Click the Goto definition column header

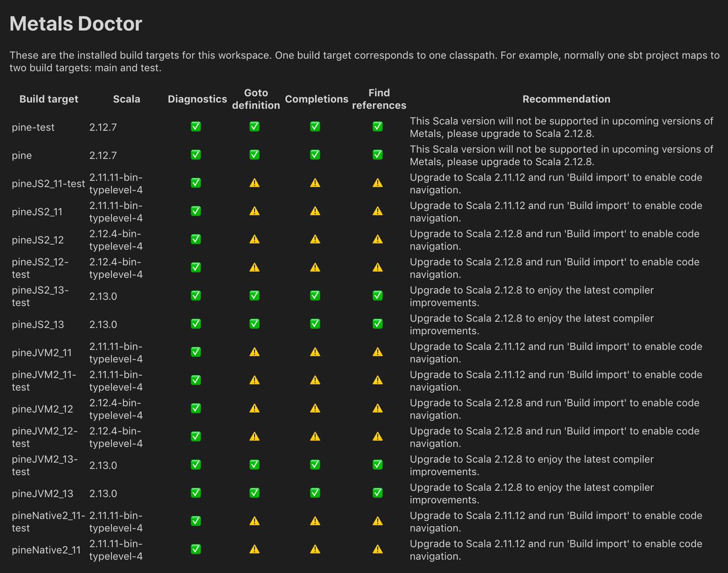[x=256, y=99]
